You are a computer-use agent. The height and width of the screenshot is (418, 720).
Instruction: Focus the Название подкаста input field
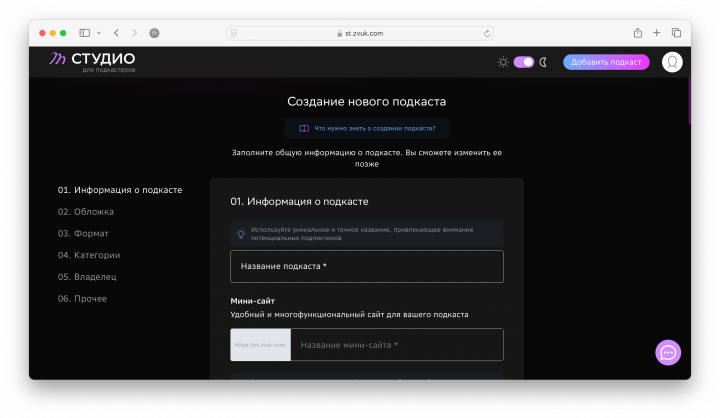[366, 267]
